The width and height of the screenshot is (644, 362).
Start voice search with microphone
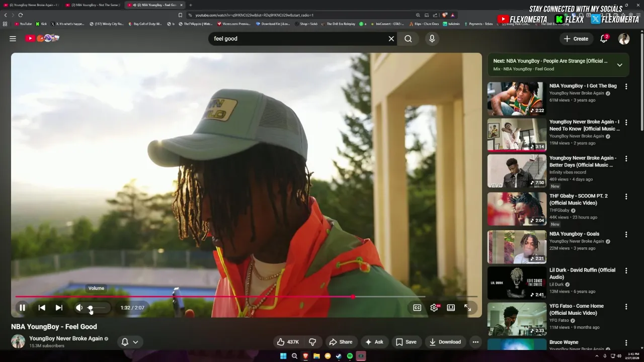[432, 39]
